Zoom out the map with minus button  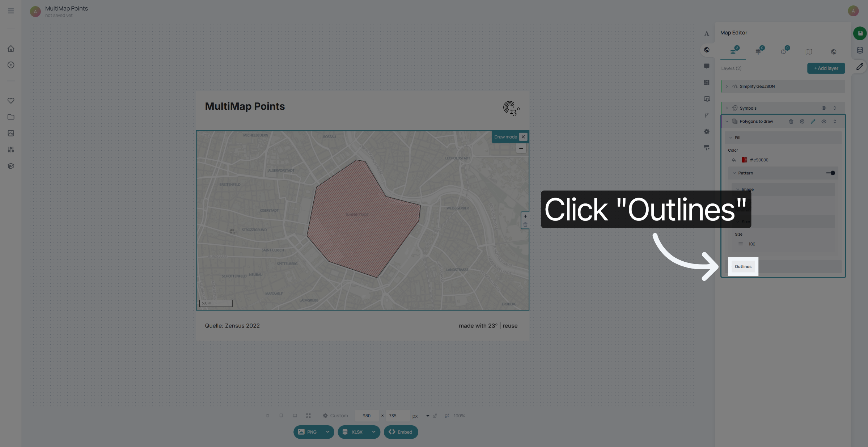click(521, 148)
